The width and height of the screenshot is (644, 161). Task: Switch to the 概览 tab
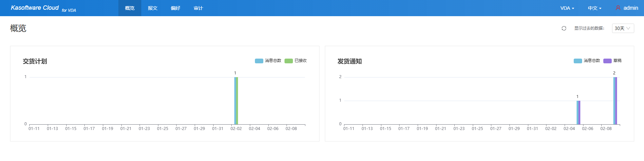coord(130,8)
